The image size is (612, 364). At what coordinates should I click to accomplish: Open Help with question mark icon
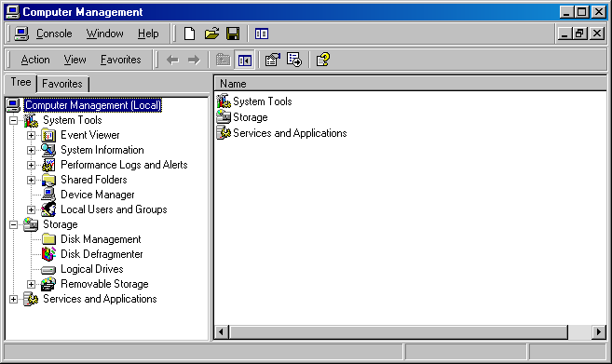pos(323,61)
